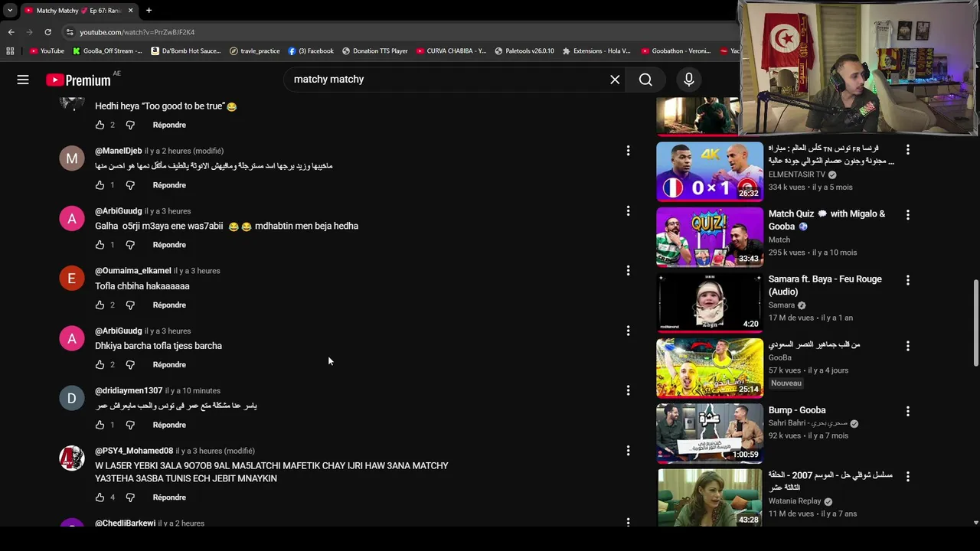Open options menu for 'Galha o5rji' comment
980x551 pixels.
click(x=628, y=210)
